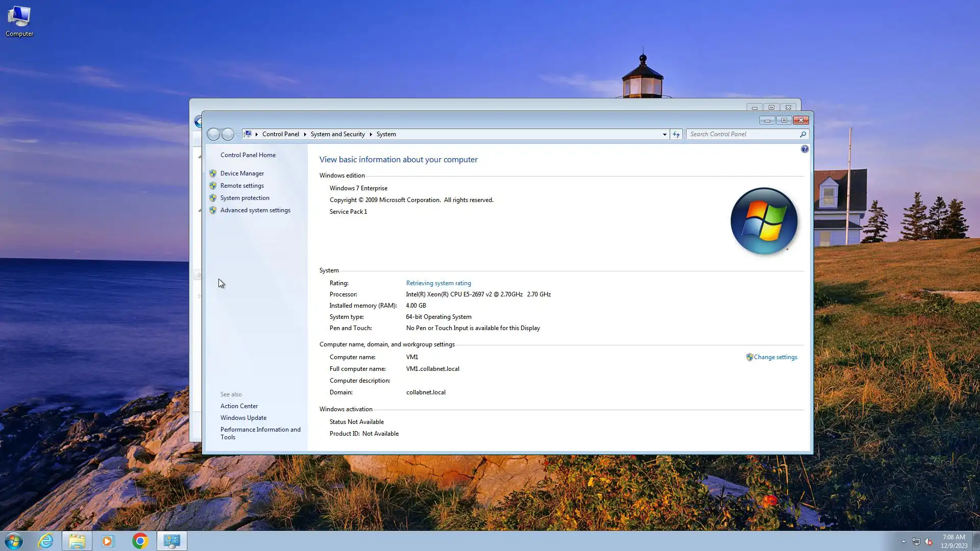
Task: Click the volume muted tray icon
Action: pos(928,542)
